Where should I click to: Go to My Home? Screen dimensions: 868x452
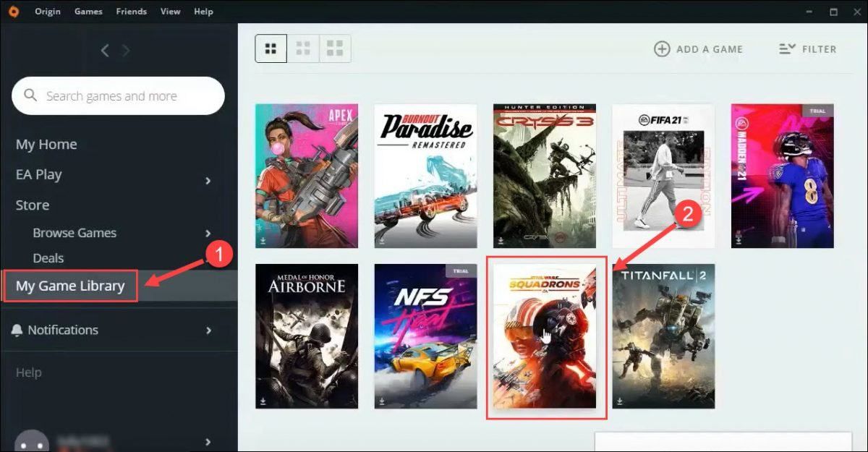(x=46, y=145)
